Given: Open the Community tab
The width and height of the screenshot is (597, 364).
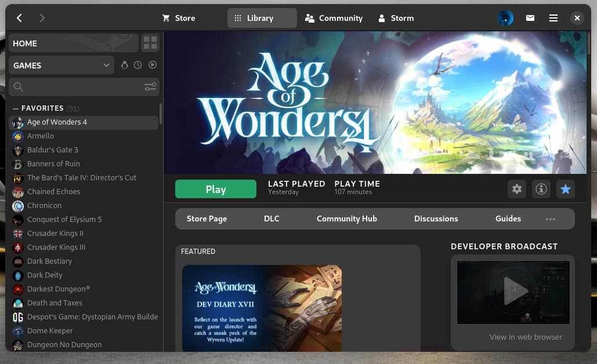Looking at the screenshot, I should (x=334, y=18).
